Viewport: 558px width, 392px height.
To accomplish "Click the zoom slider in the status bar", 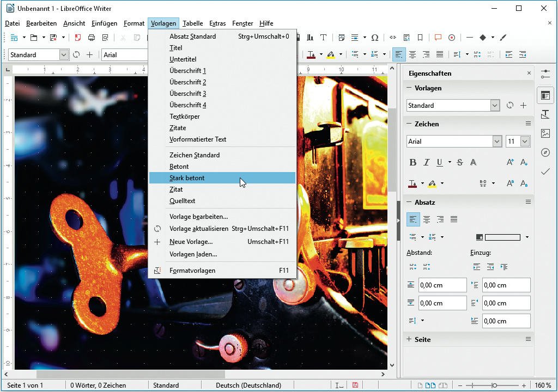I will pos(494,385).
